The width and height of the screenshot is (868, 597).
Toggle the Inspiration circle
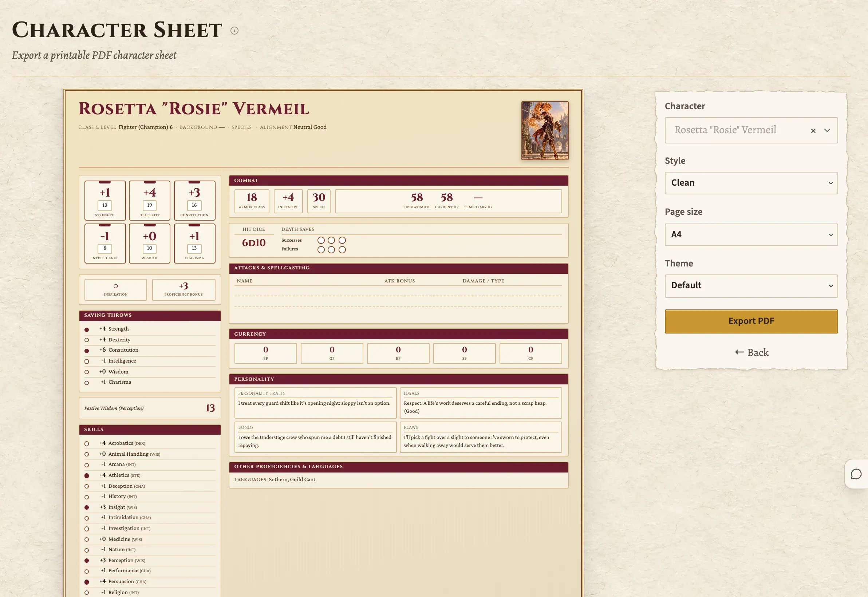(x=116, y=286)
